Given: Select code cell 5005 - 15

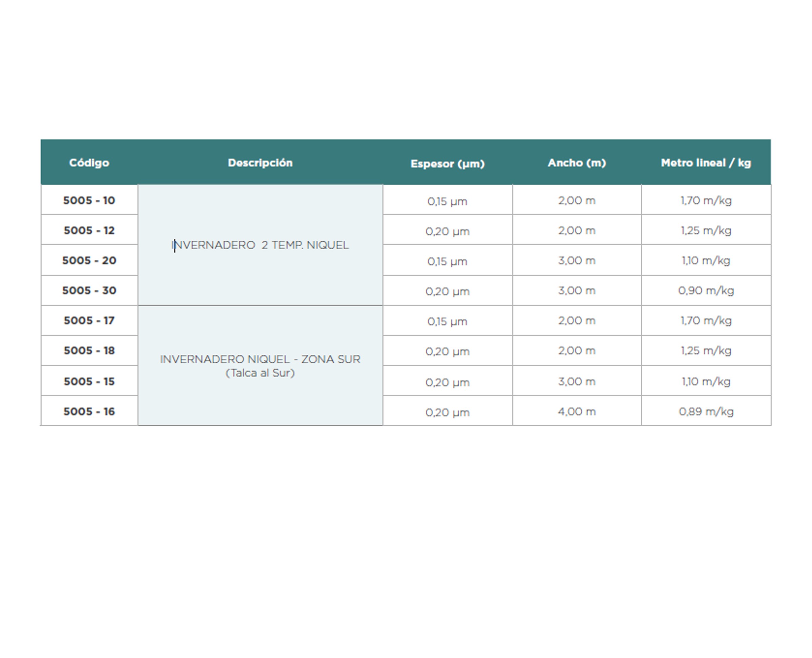Looking at the screenshot, I should click(89, 381).
